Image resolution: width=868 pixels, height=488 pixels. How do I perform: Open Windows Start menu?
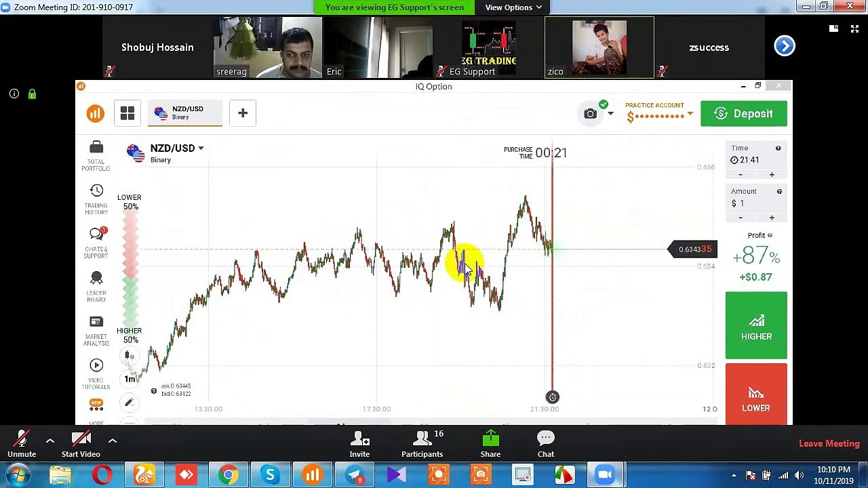click(x=18, y=475)
